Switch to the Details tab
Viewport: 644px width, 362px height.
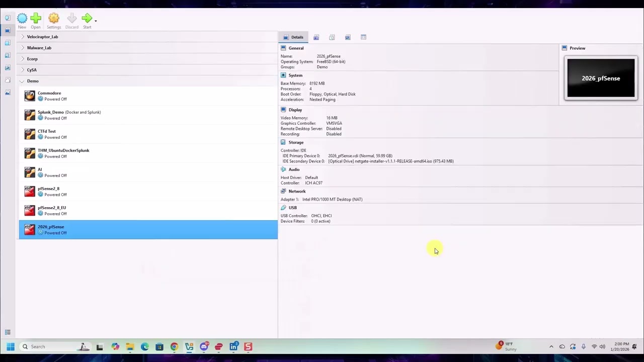click(293, 37)
